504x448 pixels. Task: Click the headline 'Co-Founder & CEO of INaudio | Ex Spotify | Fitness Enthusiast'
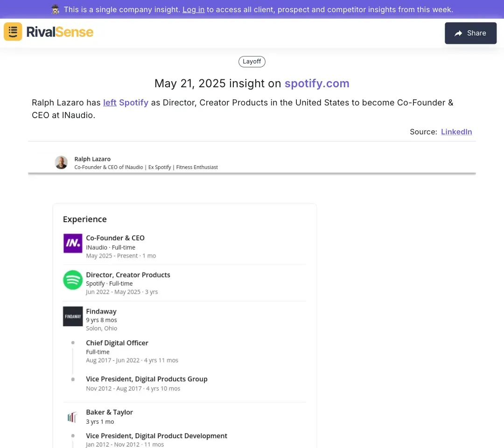(x=146, y=167)
